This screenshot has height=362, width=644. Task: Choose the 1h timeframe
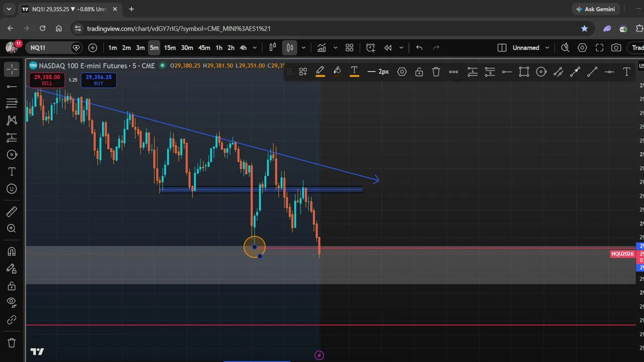coord(219,48)
